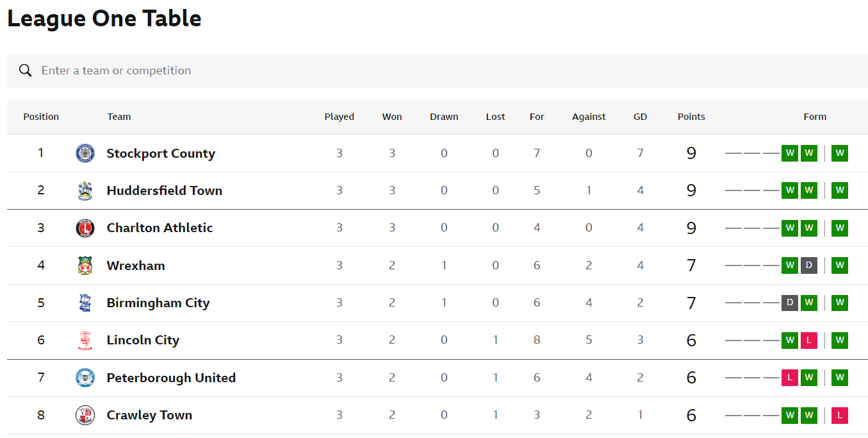Image resolution: width=868 pixels, height=438 pixels.
Task: Click the Form column header
Action: (815, 117)
